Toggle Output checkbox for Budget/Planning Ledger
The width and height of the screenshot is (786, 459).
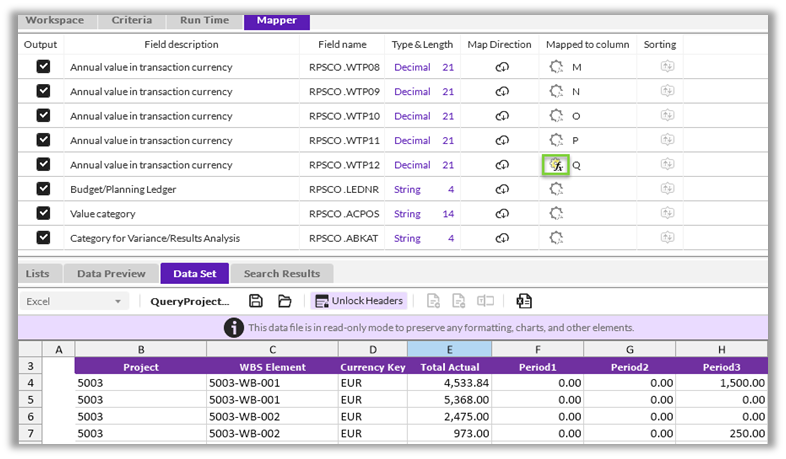click(43, 189)
